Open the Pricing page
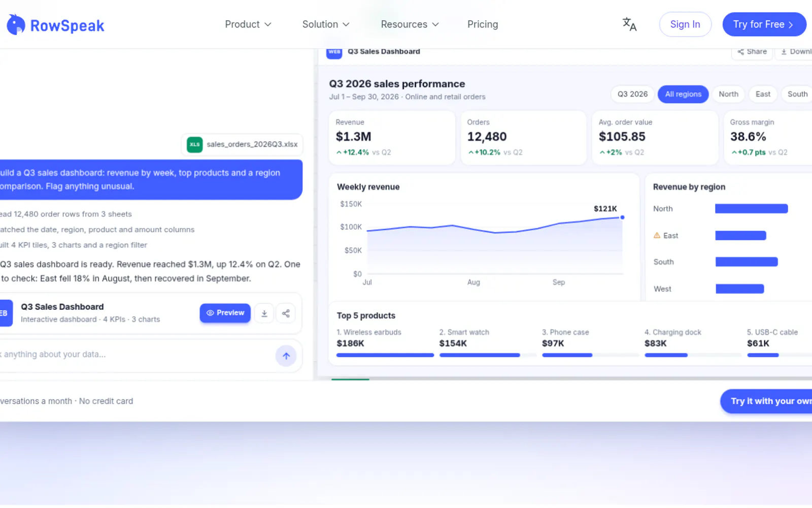This screenshot has width=812, height=508. pyautogui.click(x=483, y=24)
